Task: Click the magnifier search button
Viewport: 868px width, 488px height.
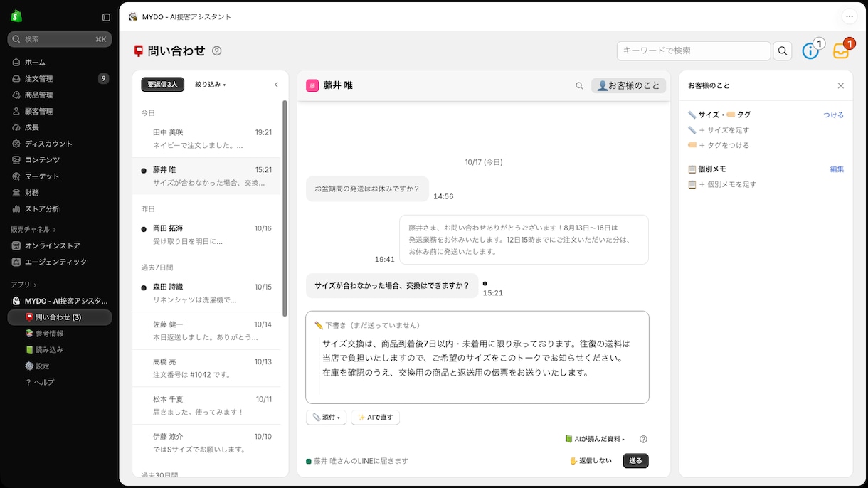Action: 783,51
